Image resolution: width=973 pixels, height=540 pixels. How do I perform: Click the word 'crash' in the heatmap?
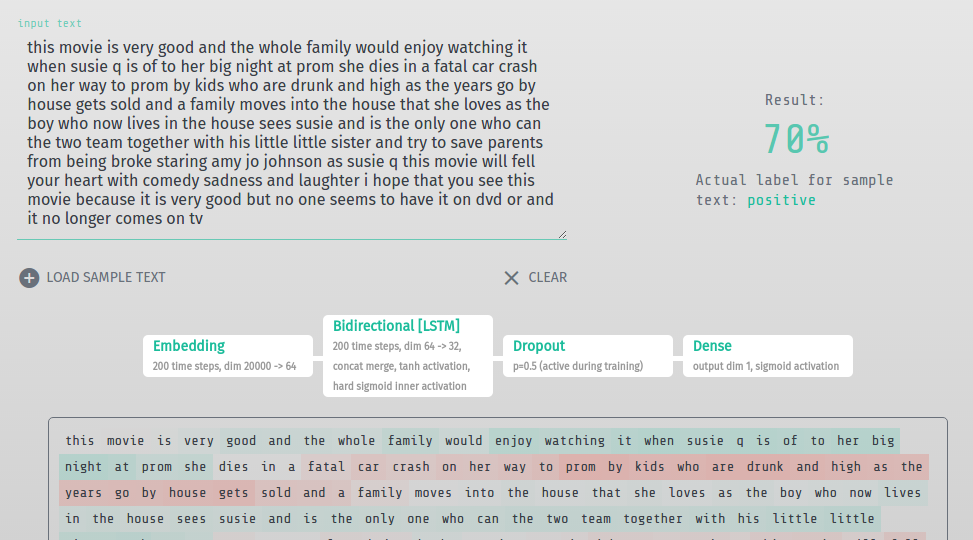(x=411, y=467)
